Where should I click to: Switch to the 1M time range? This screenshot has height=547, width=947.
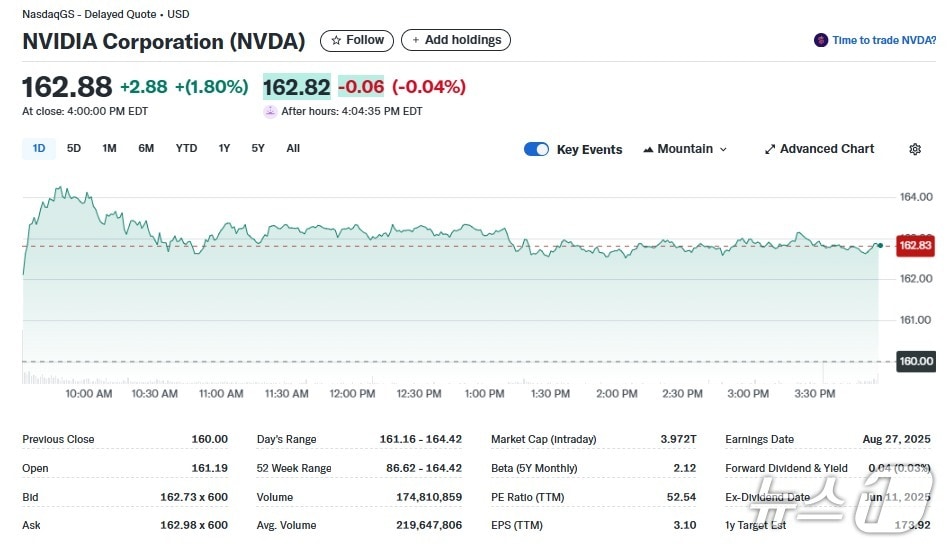pyautogui.click(x=109, y=148)
